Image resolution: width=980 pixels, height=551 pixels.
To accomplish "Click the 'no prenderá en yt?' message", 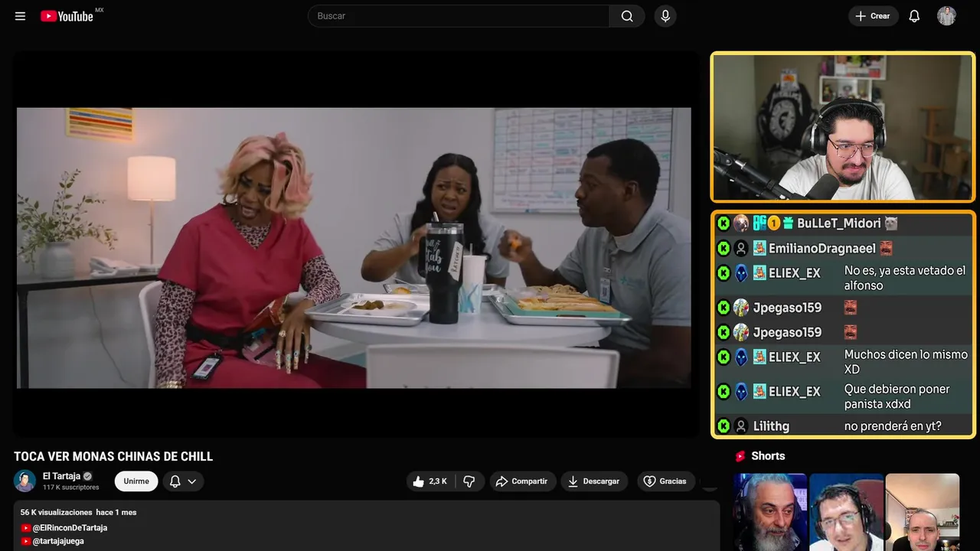I will [x=893, y=426].
